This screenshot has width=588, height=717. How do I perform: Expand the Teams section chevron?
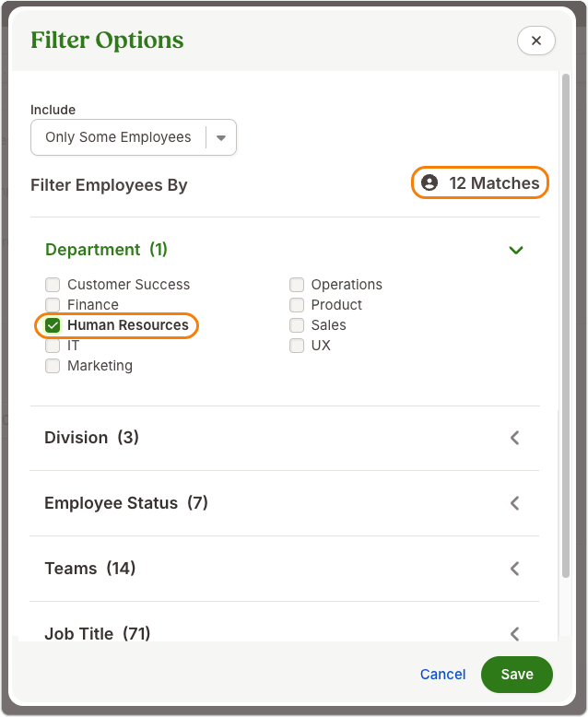pos(515,569)
